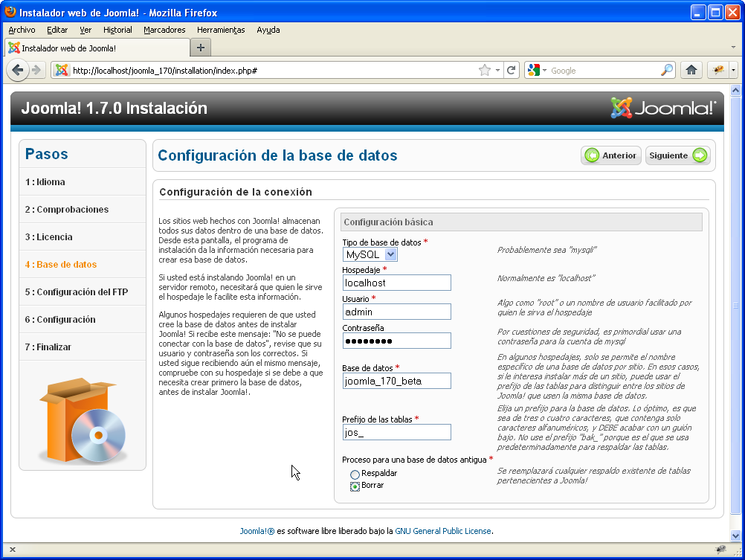Click the Siguiente button
This screenshot has height=560, width=745.
click(x=678, y=155)
